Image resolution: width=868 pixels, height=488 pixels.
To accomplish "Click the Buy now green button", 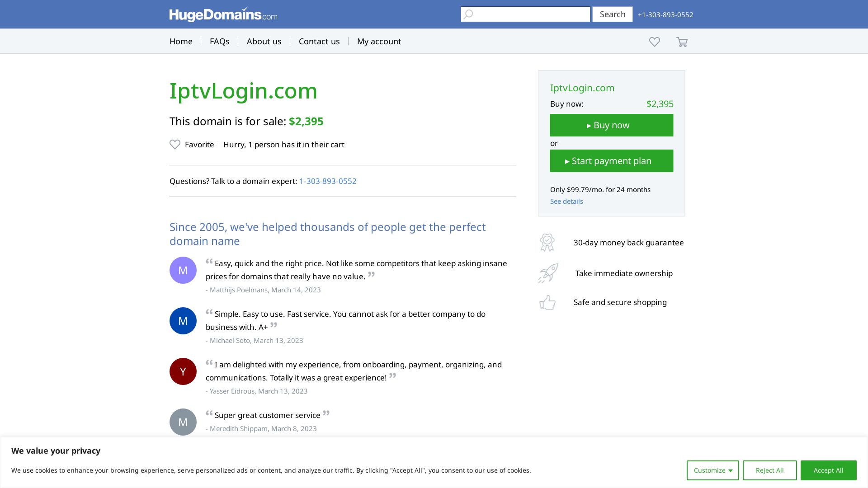I will click(611, 125).
